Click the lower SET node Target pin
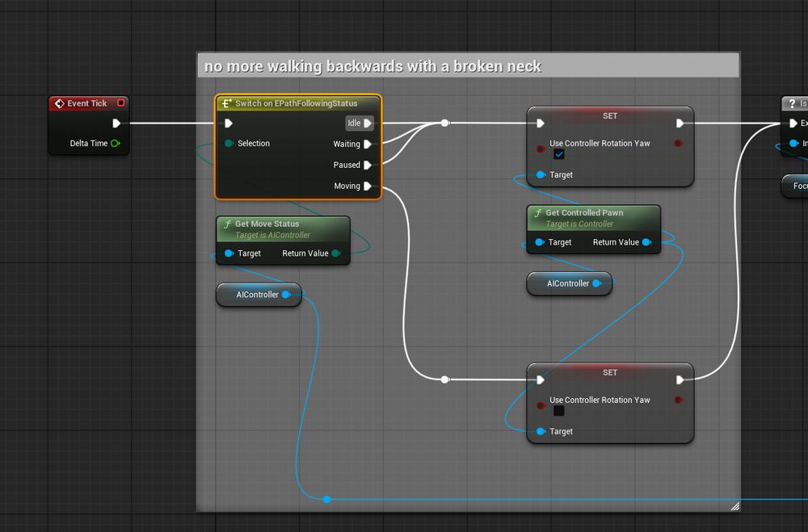 [541, 431]
